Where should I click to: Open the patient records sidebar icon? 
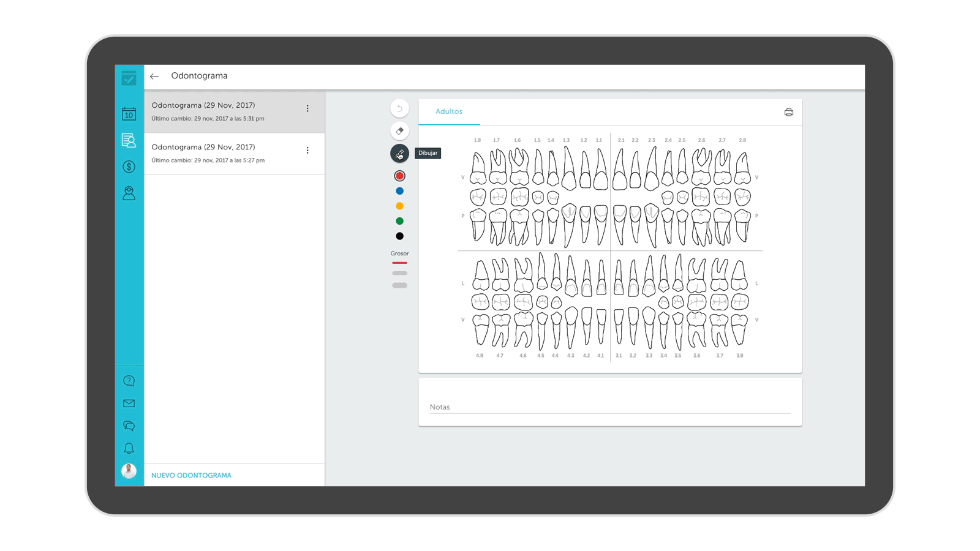click(129, 140)
